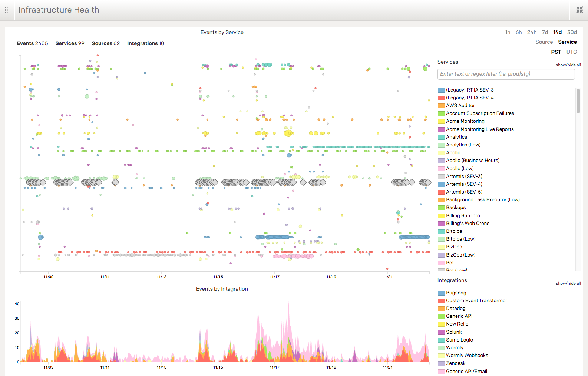Switch timezone to UTC

click(x=571, y=52)
